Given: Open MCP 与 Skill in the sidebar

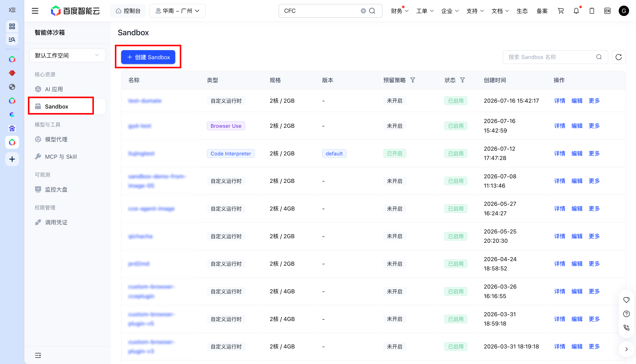Looking at the screenshot, I should [67, 156].
